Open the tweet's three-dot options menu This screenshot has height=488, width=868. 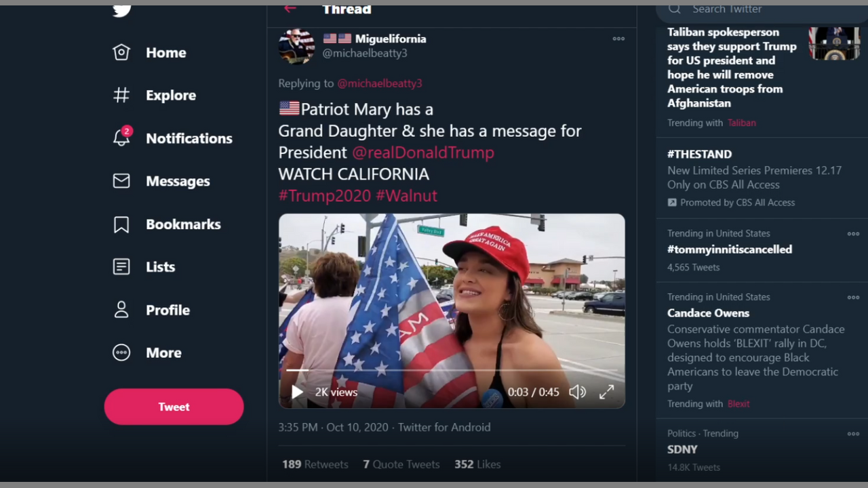click(x=618, y=39)
